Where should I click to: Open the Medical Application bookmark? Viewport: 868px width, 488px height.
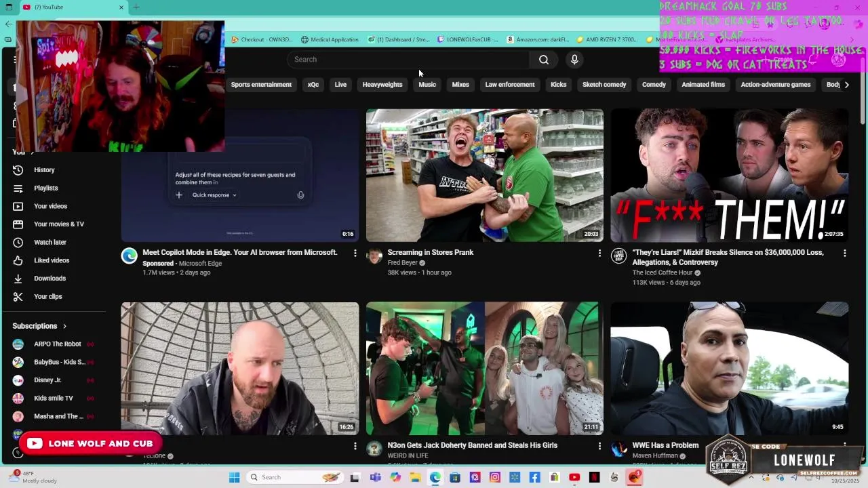330,39
